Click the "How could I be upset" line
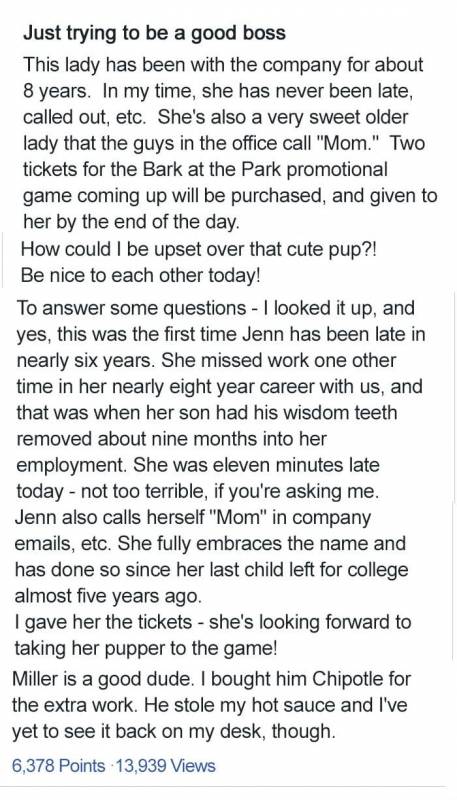This screenshot has width=457, height=800. click(x=199, y=249)
